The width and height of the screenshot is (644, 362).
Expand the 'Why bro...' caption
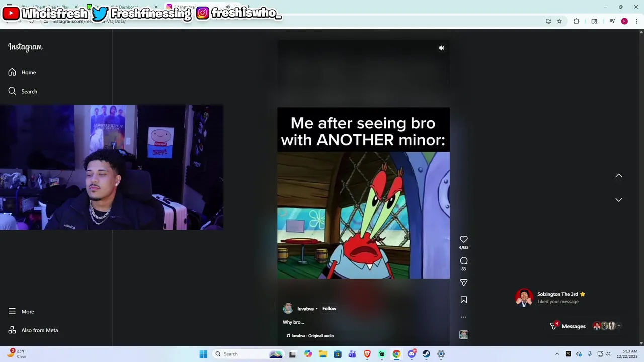pyautogui.click(x=293, y=322)
